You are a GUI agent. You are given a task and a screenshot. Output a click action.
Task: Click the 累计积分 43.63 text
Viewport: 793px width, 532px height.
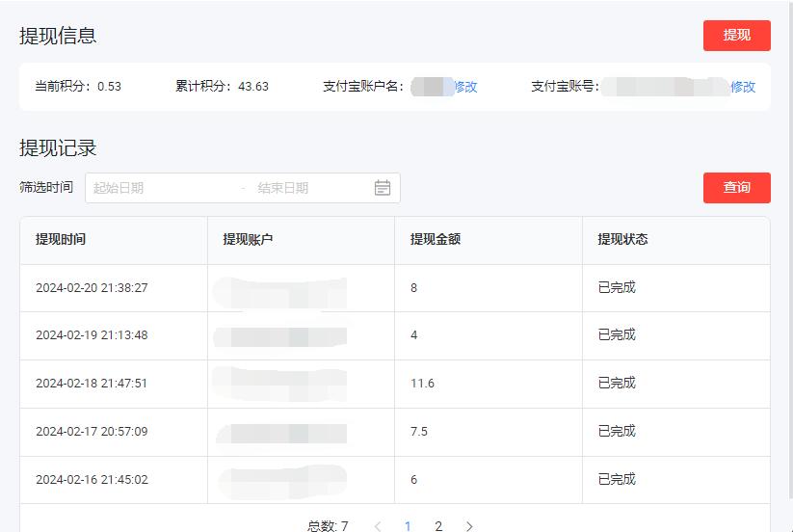[x=222, y=87]
